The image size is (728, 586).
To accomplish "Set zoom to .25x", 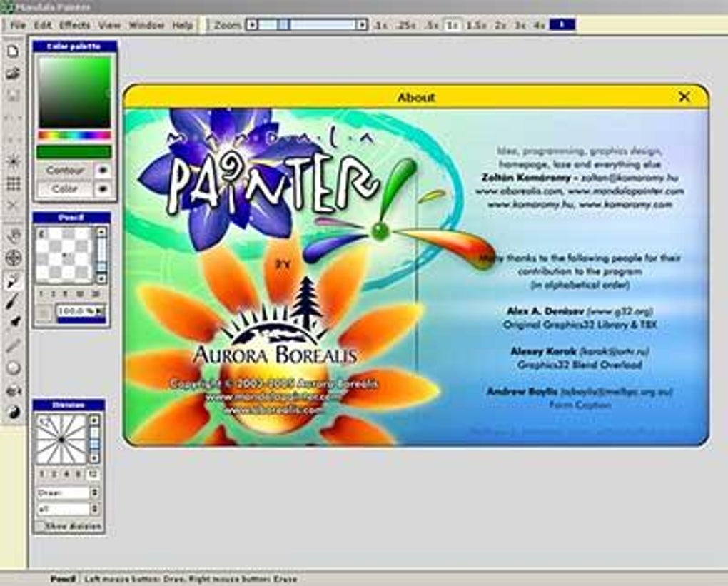I will [x=406, y=25].
